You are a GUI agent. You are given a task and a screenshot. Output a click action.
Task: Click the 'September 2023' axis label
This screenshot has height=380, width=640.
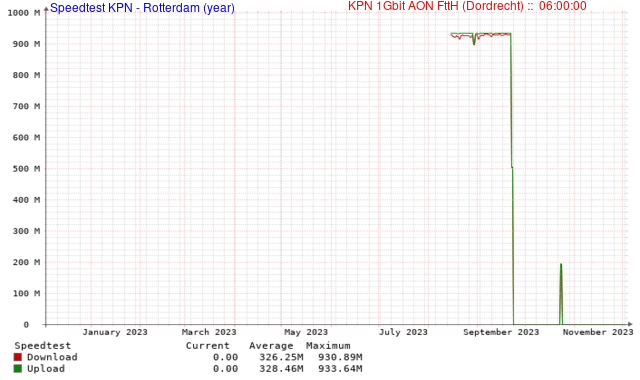[501, 332]
